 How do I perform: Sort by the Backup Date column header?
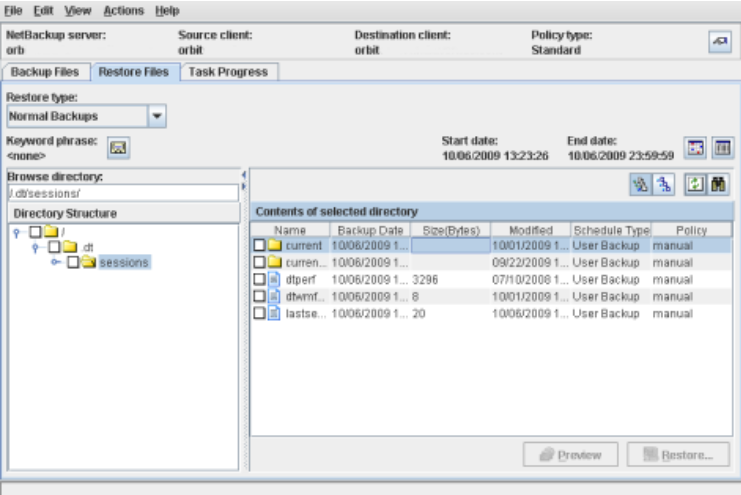370,230
